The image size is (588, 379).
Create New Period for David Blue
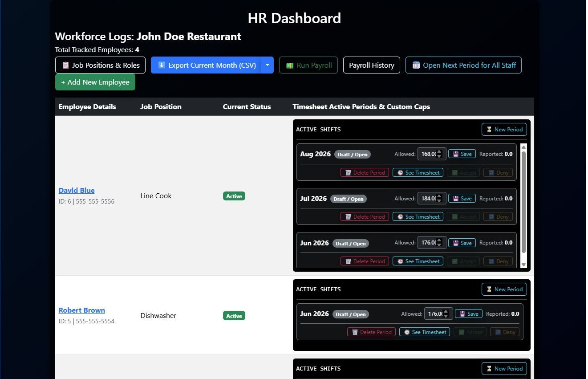coord(504,130)
